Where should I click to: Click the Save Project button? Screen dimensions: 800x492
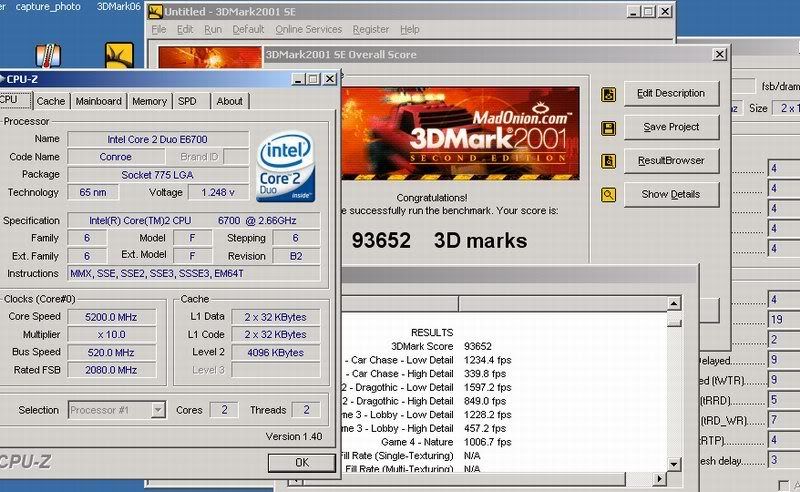click(671, 128)
